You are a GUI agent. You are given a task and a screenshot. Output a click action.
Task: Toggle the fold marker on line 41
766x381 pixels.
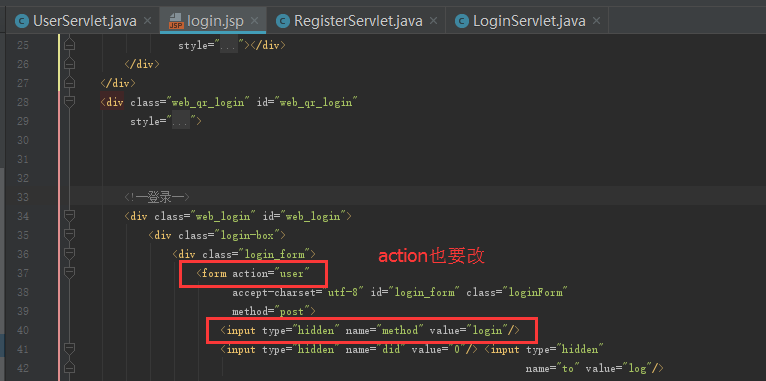[70, 349]
